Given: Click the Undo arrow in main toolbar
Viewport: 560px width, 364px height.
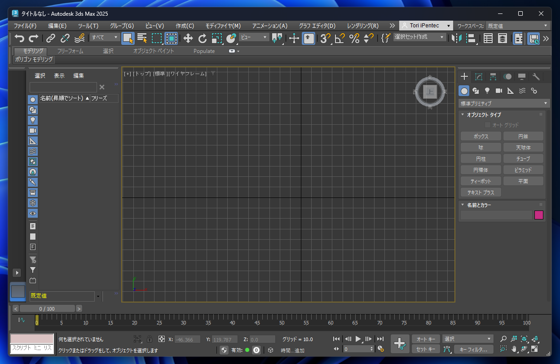Looking at the screenshot, I should click(x=19, y=38).
